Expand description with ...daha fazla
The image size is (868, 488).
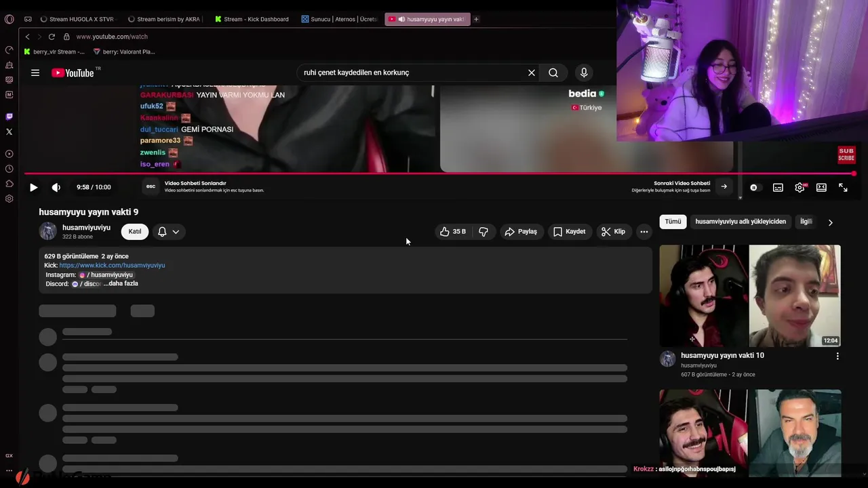[121, 283]
